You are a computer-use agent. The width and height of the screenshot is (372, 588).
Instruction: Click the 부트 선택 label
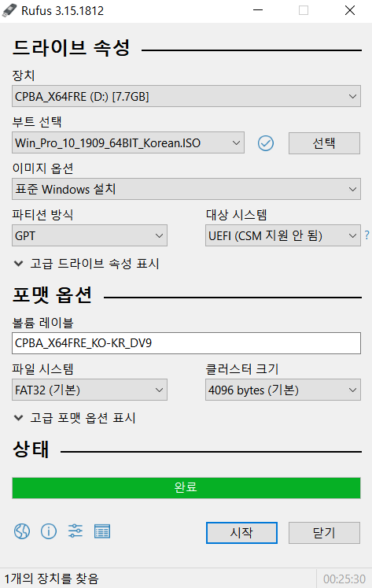[x=37, y=122]
